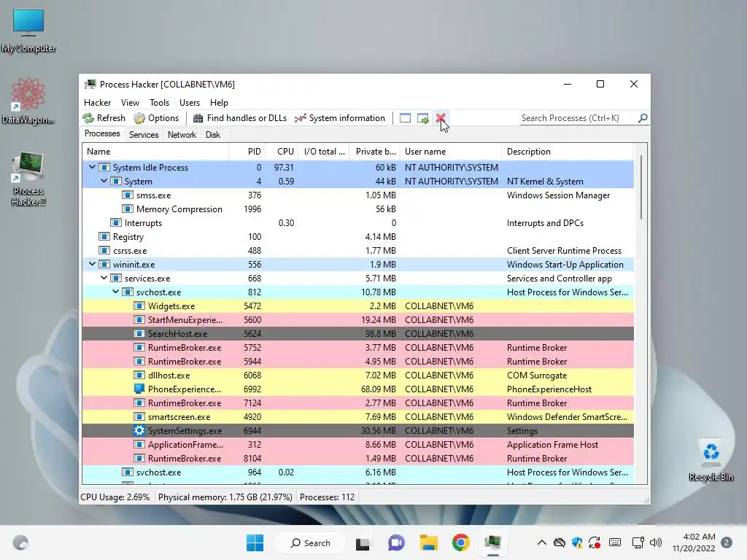The height and width of the screenshot is (560, 747).
Task: Click the PhoneExperienceHost blue icon
Action: pyautogui.click(x=139, y=389)
